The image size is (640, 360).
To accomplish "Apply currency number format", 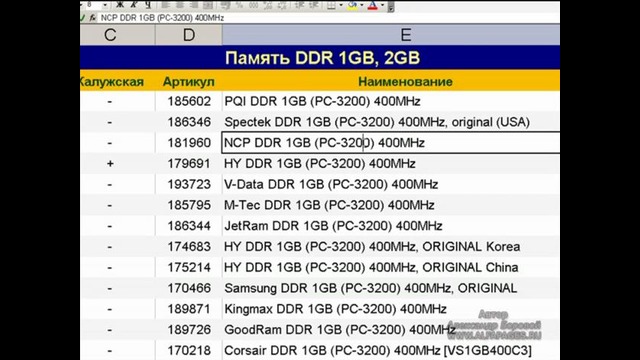I will (x=226, y=4).
